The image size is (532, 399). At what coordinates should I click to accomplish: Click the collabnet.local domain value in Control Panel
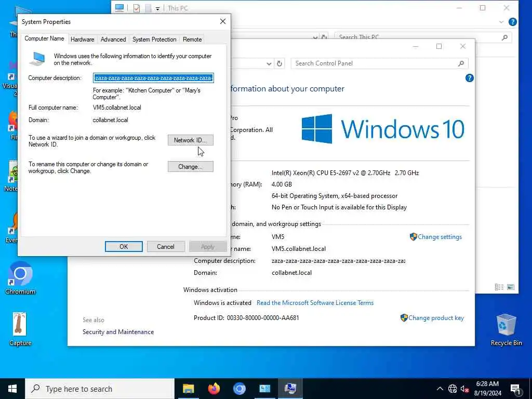pos(291,273)
